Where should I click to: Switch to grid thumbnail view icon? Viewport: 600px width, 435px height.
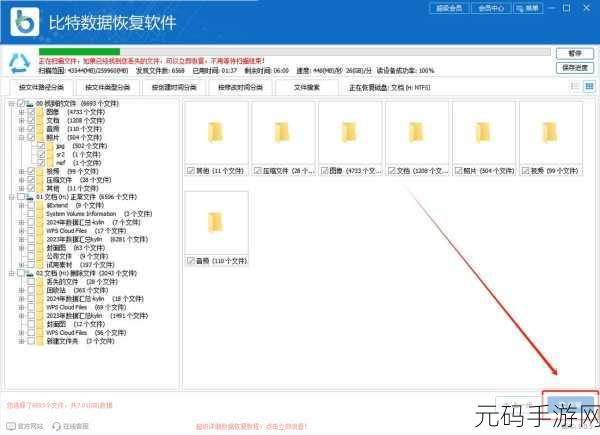tap(589, 86)
